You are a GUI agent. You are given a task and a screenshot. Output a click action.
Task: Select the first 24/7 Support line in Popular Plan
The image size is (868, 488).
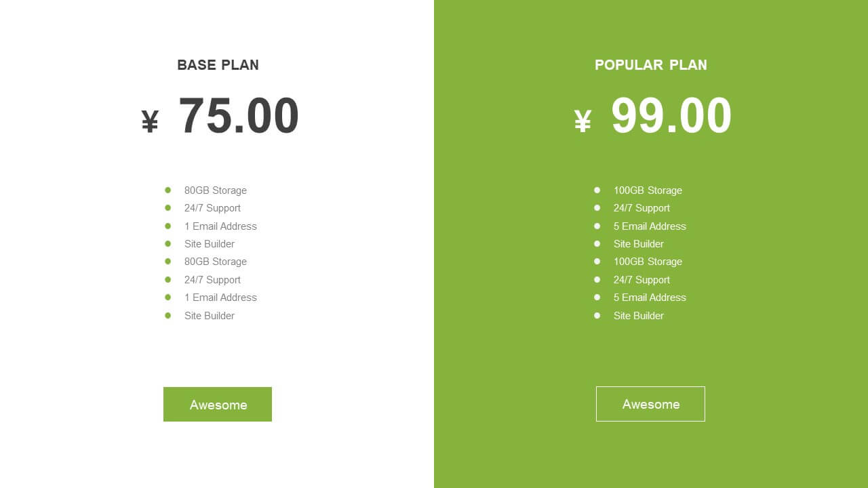pyautogui.click(x=642, y=208)
